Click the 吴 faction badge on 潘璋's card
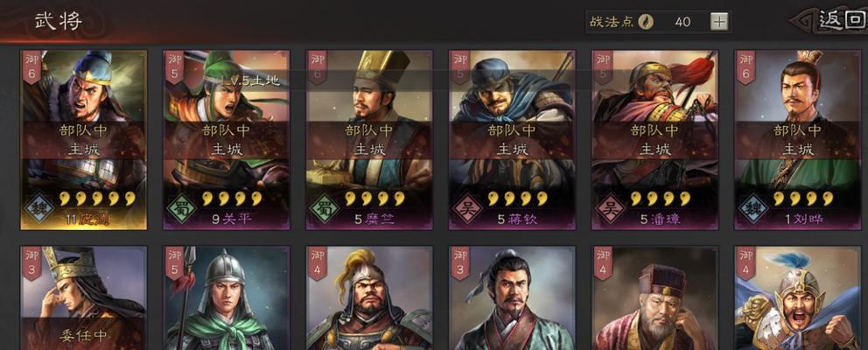Viewport: 868px width, 350px height. pos(611,209)
